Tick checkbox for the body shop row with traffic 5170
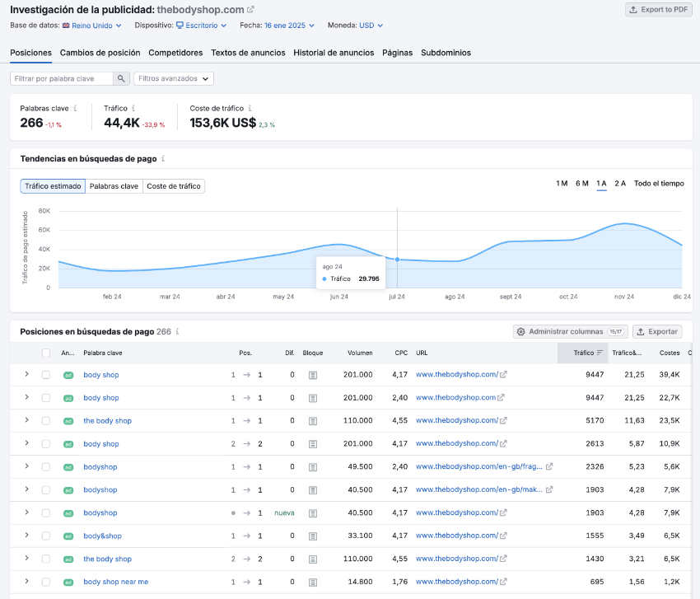The height and width of the screenshot is (599, 700). 46,421
